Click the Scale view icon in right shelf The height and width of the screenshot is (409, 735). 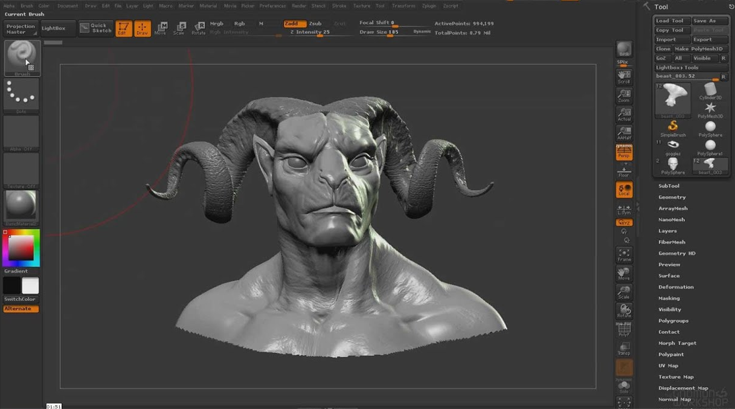point(624,293)
